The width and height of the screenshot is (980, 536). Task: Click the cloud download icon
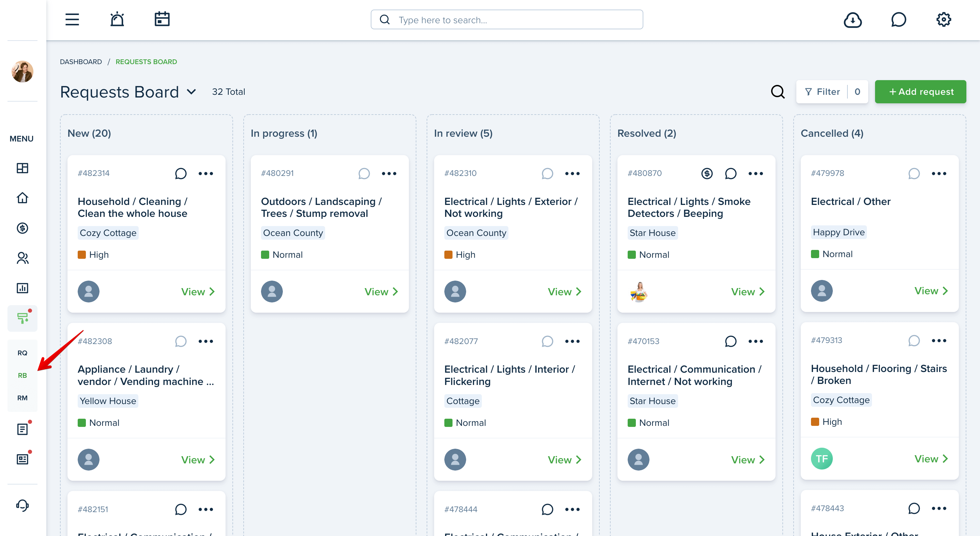(853, 20)
